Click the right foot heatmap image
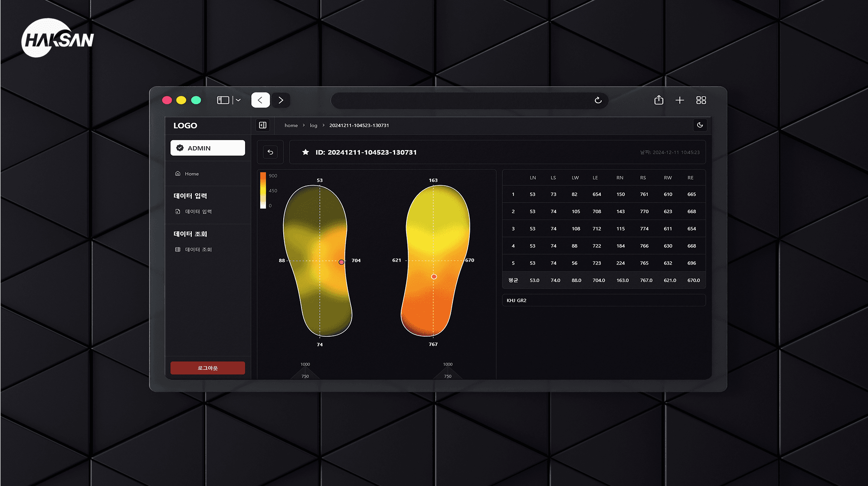868x486 pixels. 435,261
